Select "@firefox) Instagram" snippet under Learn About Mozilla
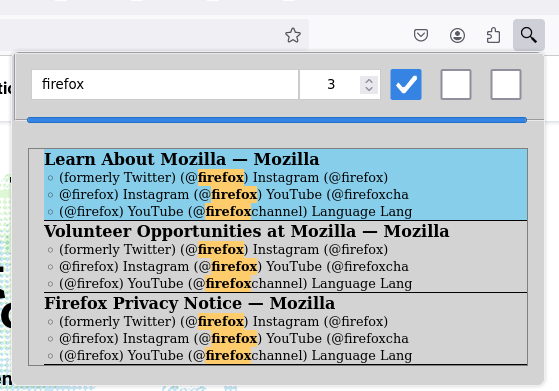 click(x=234, y=195)
